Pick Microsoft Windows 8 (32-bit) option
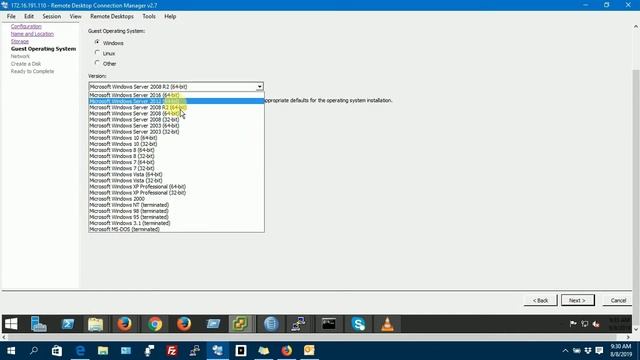The height and width of the screenshot is (360, 640). pyautogui.click(x=176, y=156)
